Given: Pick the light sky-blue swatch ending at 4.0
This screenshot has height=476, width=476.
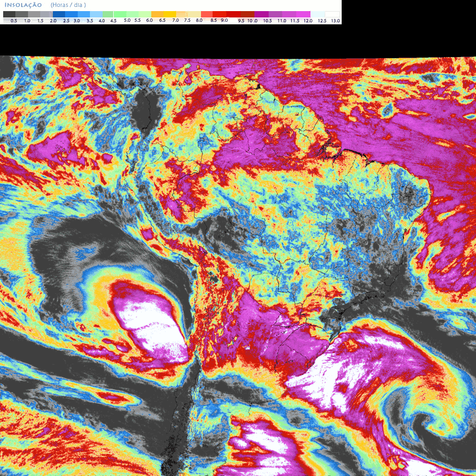Looking at the screenshot, I should coord(96,14).
